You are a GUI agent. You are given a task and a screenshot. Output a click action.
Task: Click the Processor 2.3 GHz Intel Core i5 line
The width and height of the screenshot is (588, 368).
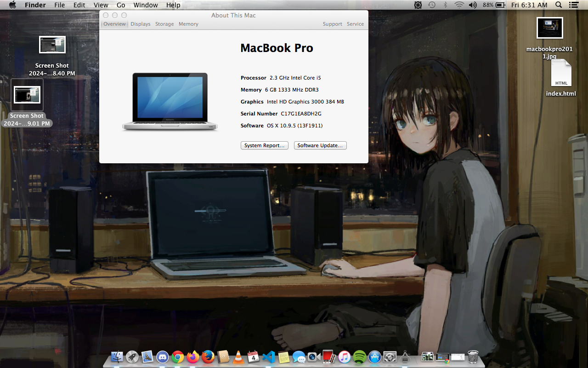tap(281, 78)
